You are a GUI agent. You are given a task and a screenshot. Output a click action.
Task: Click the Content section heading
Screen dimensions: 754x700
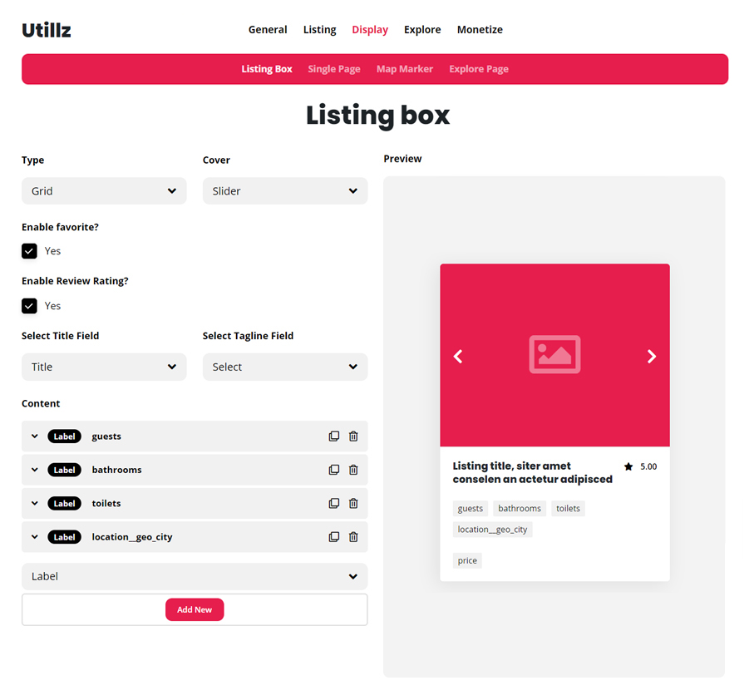(41, 403)
